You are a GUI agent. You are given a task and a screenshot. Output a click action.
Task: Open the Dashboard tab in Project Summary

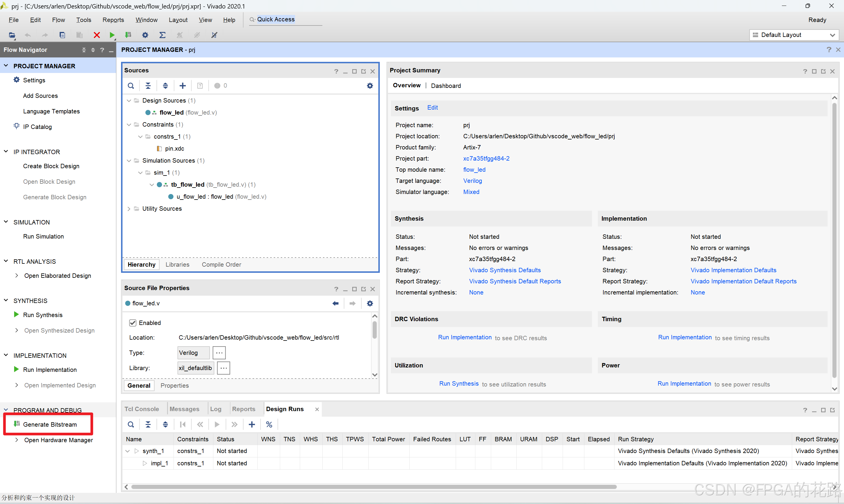446,86
